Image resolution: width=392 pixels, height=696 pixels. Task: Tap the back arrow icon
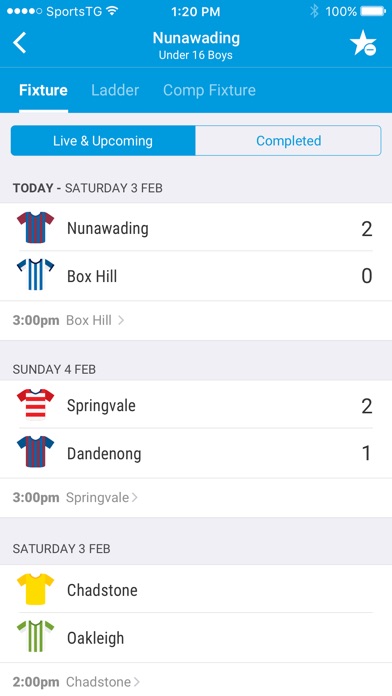[20, 43]
